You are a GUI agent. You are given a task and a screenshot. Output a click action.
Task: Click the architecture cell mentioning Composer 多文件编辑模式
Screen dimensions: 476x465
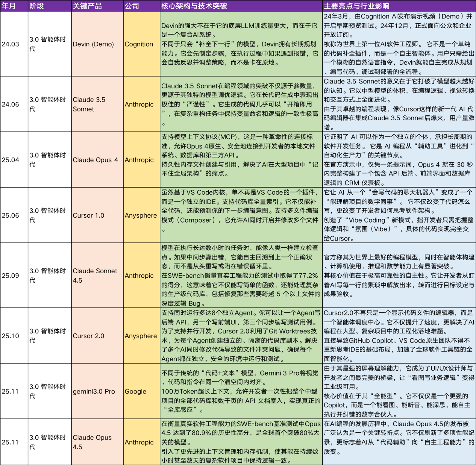(241, 215)
